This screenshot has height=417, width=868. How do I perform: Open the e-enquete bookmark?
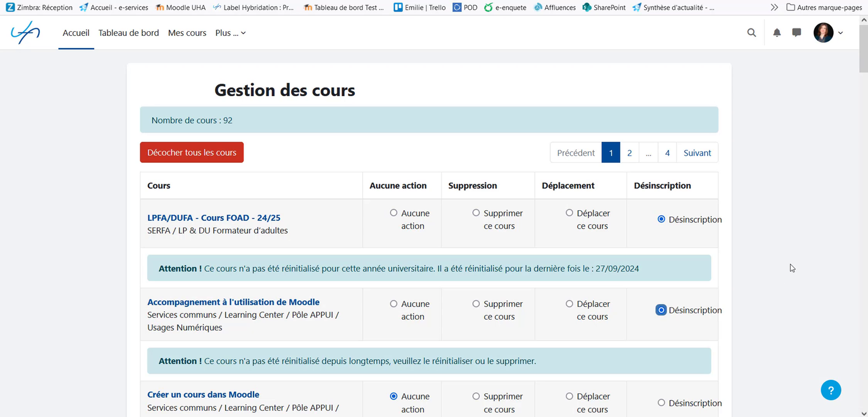[505, 8]
